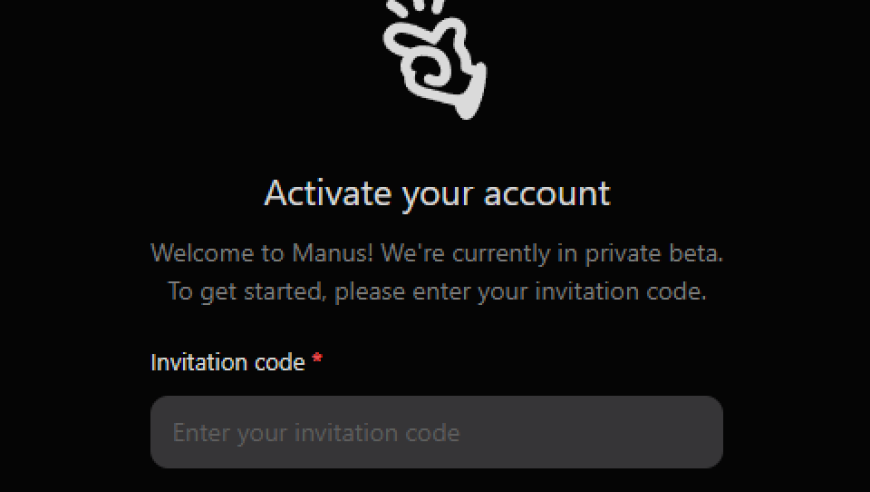Click the "Welcome to Manus!" sentence
The width and height of the screenshot is (870, 492).
262,253
